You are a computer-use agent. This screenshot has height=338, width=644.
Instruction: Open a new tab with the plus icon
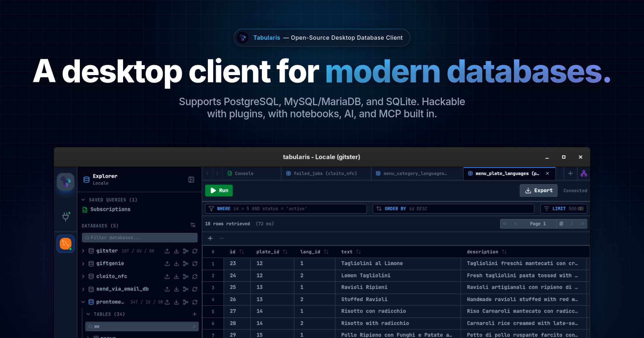coord(570,173)
